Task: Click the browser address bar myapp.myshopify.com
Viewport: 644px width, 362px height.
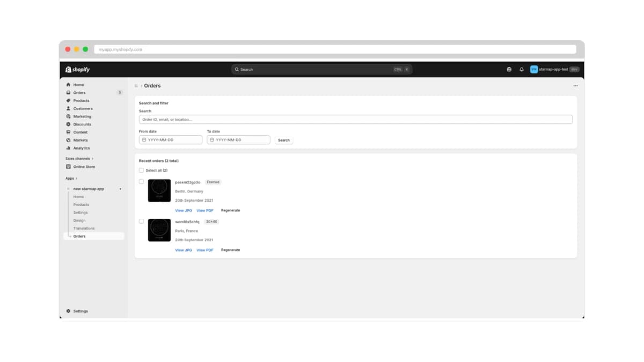Action: click(x=335, y=49)
